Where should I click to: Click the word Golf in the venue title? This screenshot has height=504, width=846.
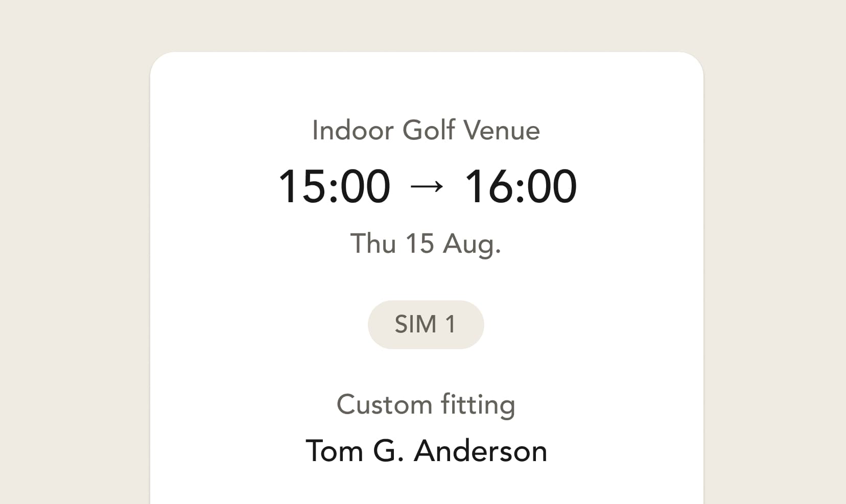pyautogui.click(x=429, y=130)
